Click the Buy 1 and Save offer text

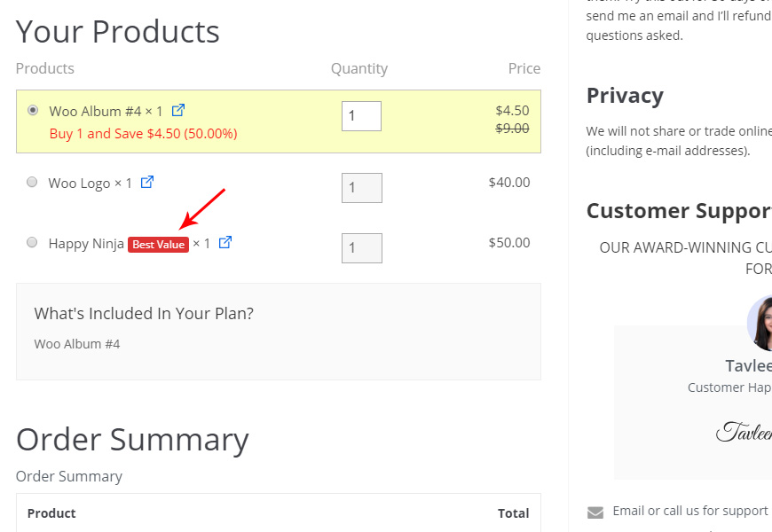[x=143, y=134]
